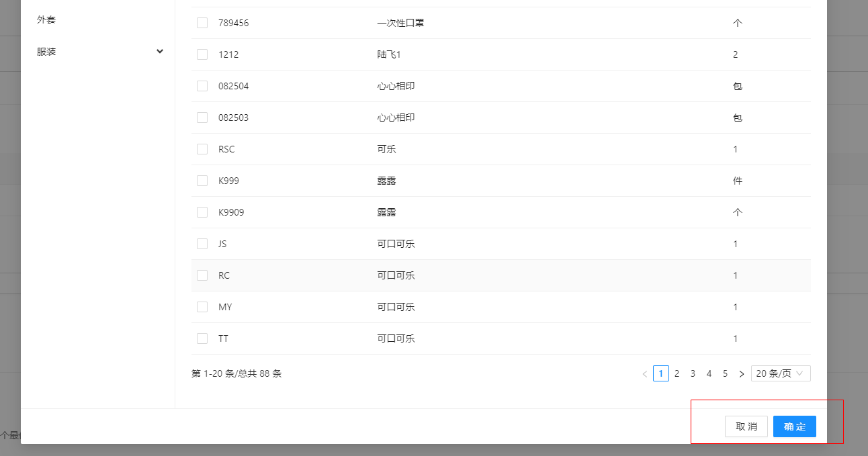Viewport: 868px width, 456px height.
Task: Mark the RC row checkbox
Action: click(202, 275)
